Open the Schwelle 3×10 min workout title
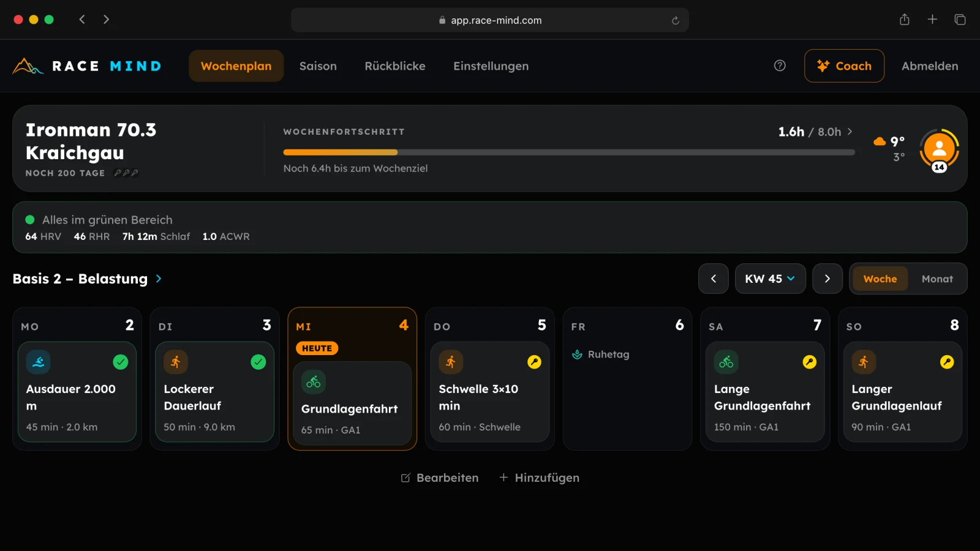 click(478, 397)
